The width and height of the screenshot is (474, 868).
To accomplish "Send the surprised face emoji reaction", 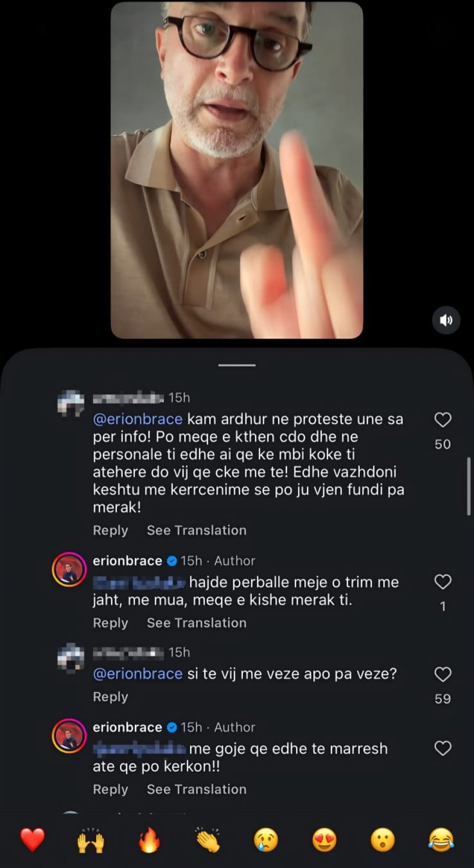I will 383,840.
